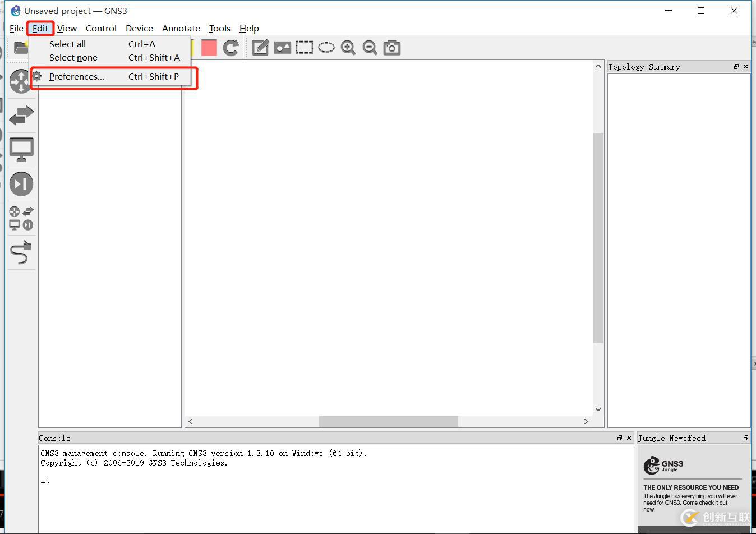756x534 pixels.
Task: Select the add note tool
Action: 260,48
